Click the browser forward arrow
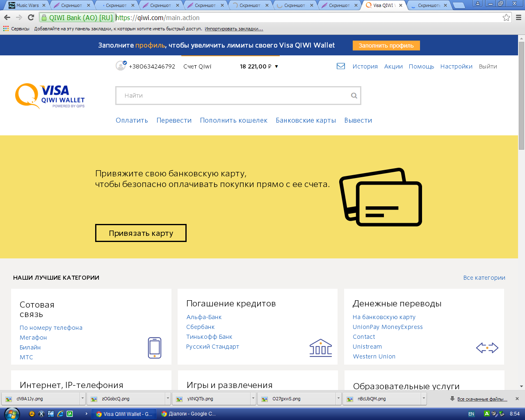 [x=19, y=18]
